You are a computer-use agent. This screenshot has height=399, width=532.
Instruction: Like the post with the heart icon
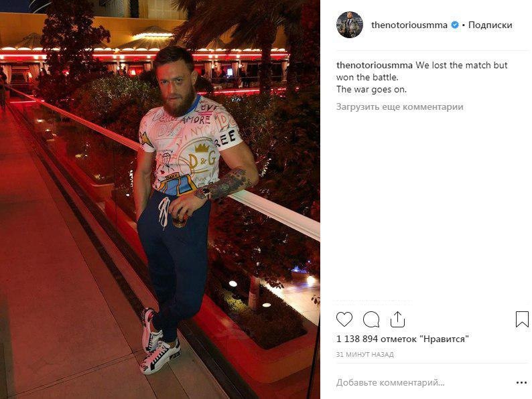tap(344, 319)
